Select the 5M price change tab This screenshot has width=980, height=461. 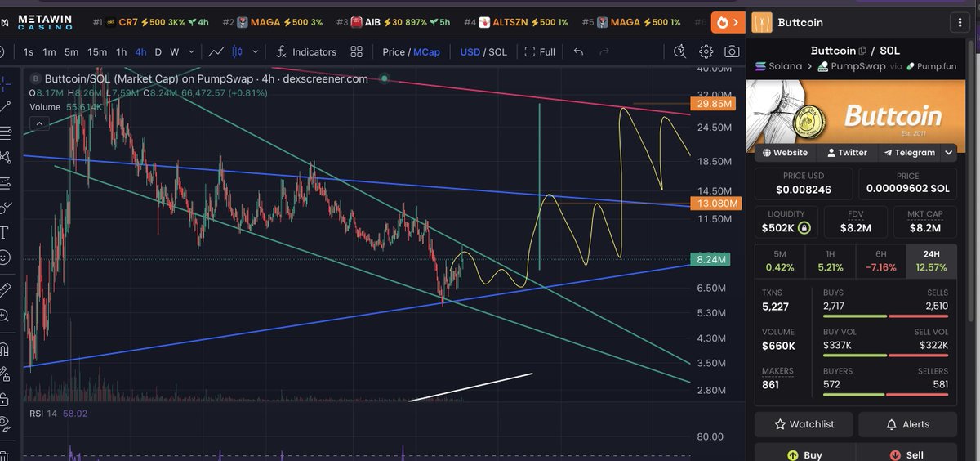(780, 261)
